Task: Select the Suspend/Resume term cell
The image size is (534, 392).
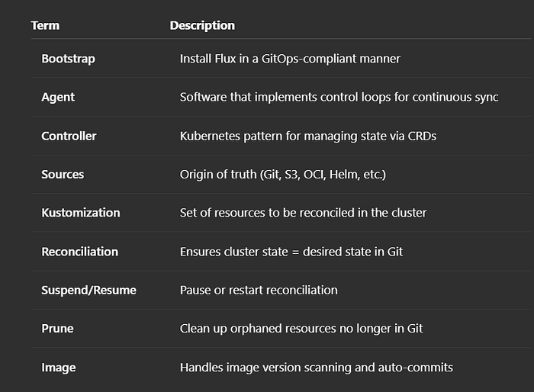Action: click(x=89, y=290)
